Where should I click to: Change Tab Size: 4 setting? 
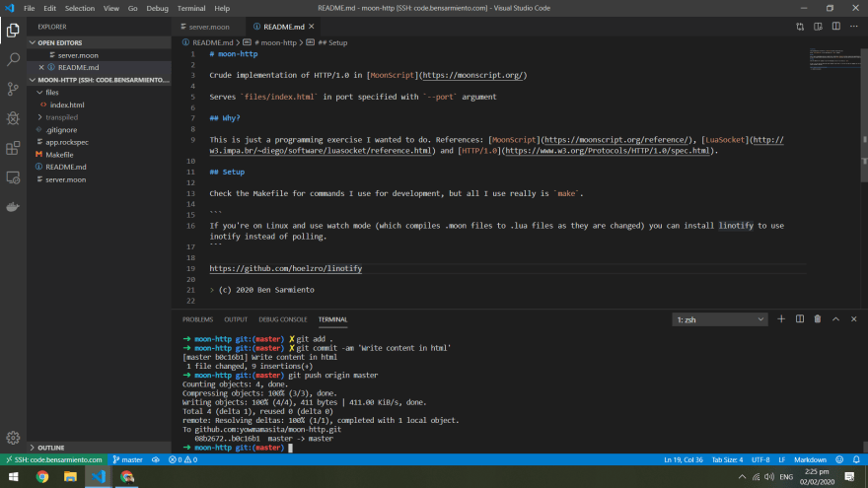(x=727, y=459)
